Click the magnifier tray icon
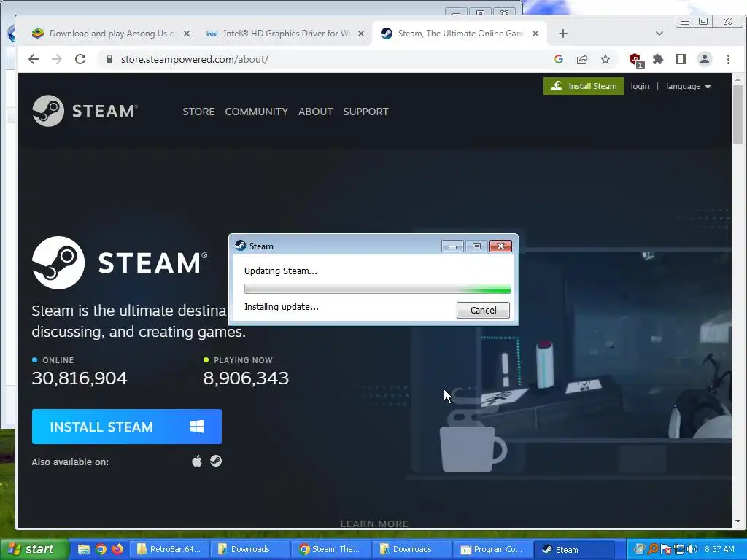 pyautogui.click(x=653, y=549)
